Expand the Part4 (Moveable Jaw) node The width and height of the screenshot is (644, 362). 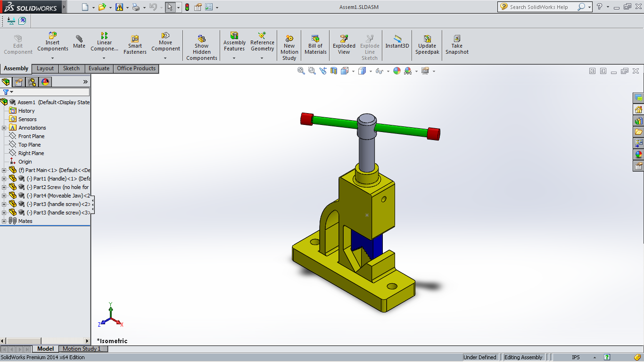click(x=4, y=196)
